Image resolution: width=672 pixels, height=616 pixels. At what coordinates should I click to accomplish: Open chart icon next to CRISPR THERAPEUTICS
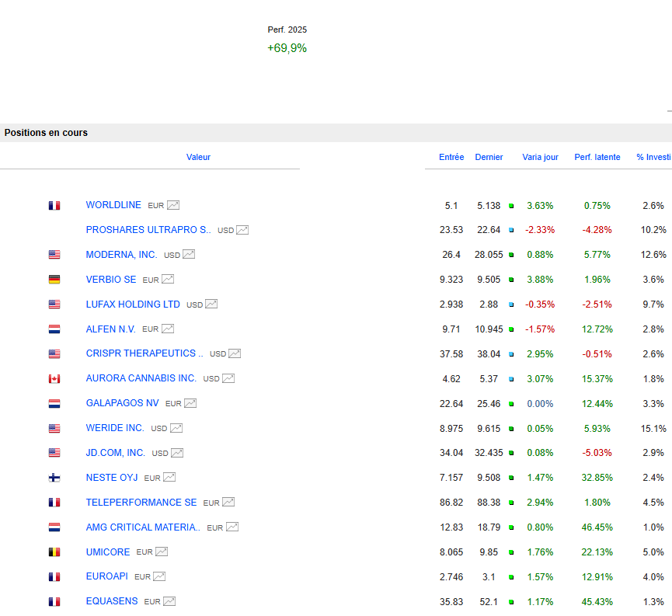coord(235,353)
